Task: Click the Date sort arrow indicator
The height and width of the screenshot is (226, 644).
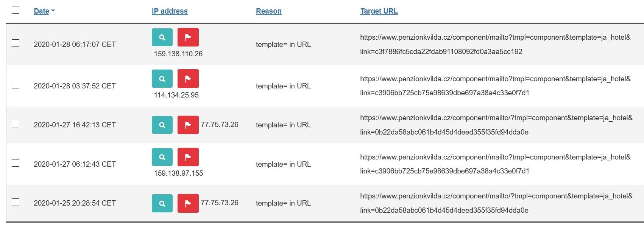Action: click(53, 11)
